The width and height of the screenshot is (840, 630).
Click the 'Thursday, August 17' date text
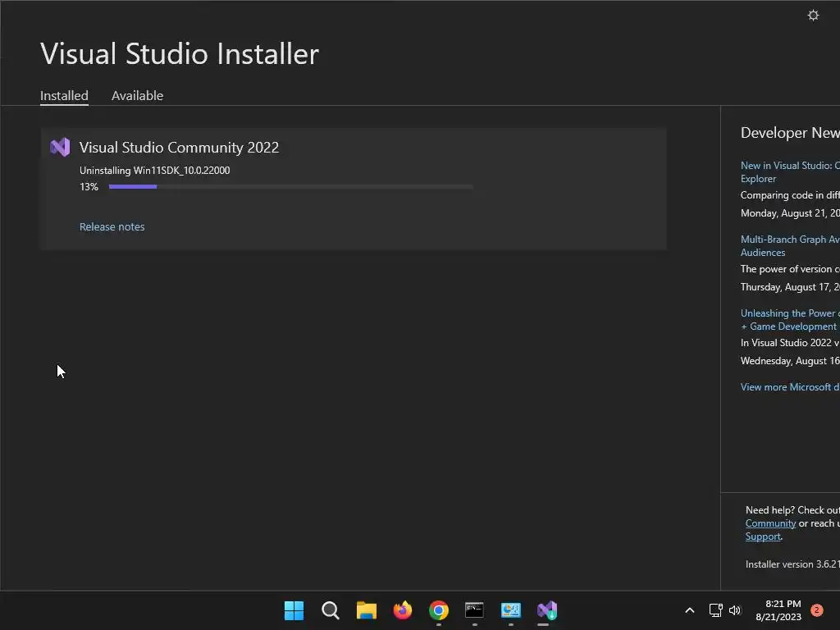[x=790, y=287]
